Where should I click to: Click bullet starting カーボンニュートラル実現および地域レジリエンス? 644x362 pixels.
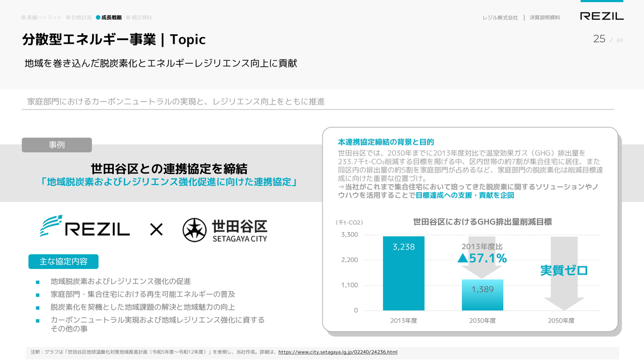(157, 324)
